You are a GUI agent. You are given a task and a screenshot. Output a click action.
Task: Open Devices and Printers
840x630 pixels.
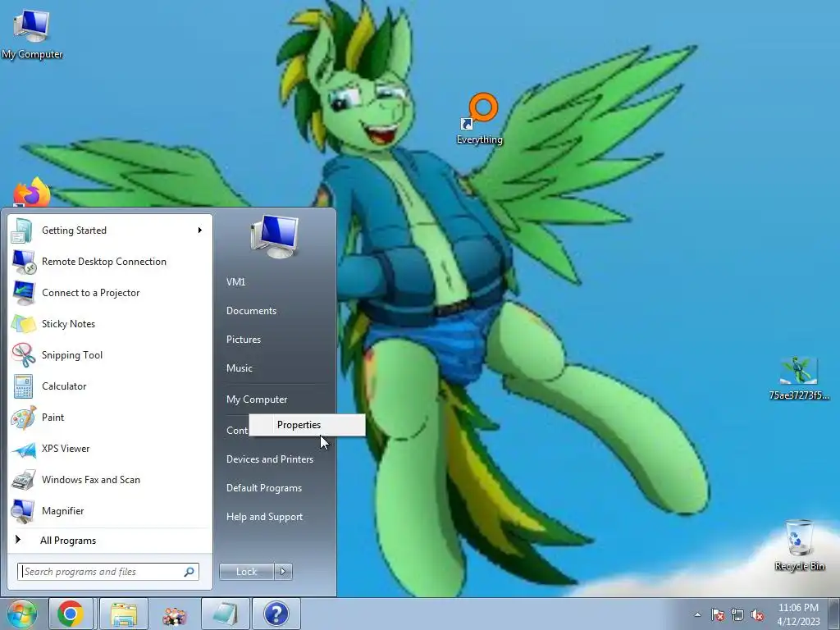point(269,459)
